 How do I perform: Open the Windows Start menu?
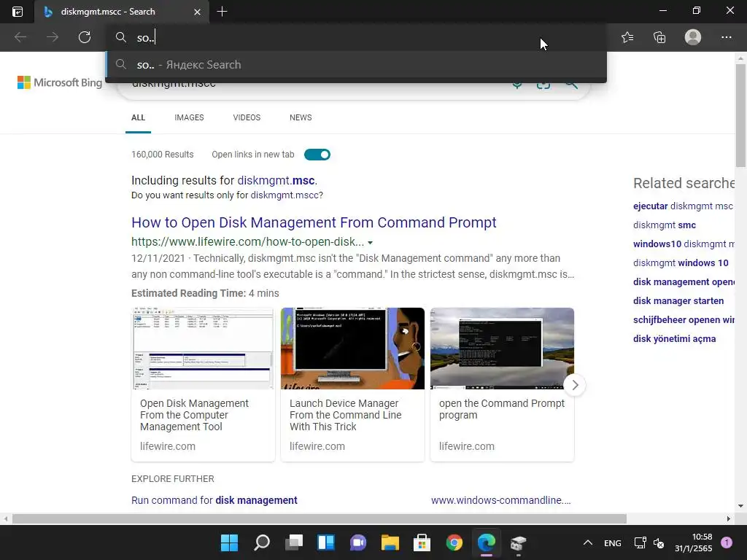(x=229, y=542)
